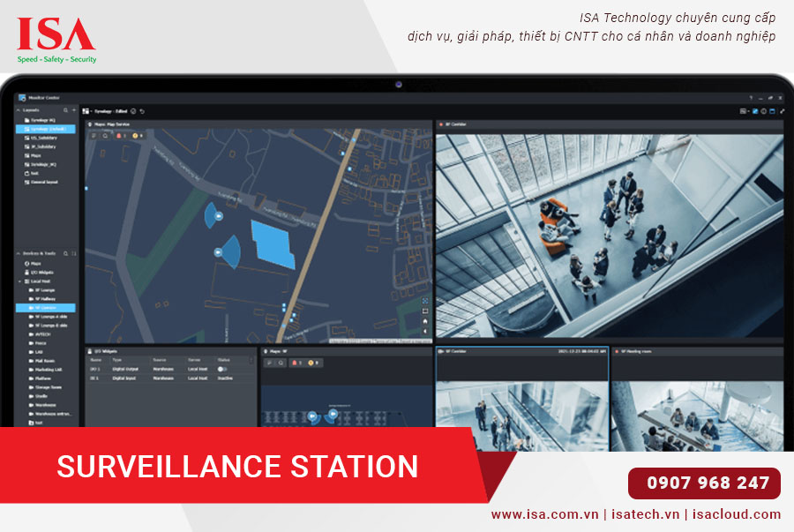Click the fit-to-view map control icon
The width and height of the screenshot is (794, 532).
point(425,311)
